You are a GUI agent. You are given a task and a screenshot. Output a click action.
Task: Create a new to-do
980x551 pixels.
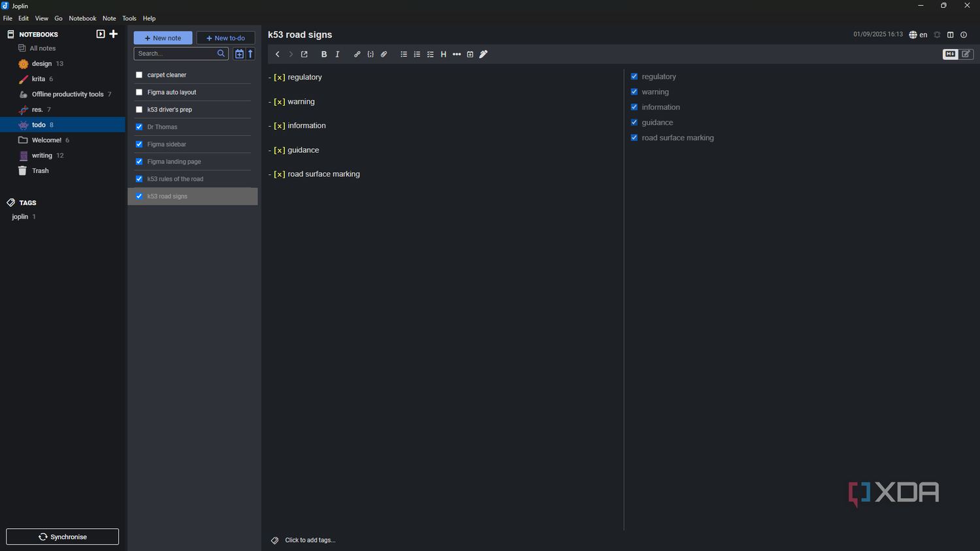(225, 38)
